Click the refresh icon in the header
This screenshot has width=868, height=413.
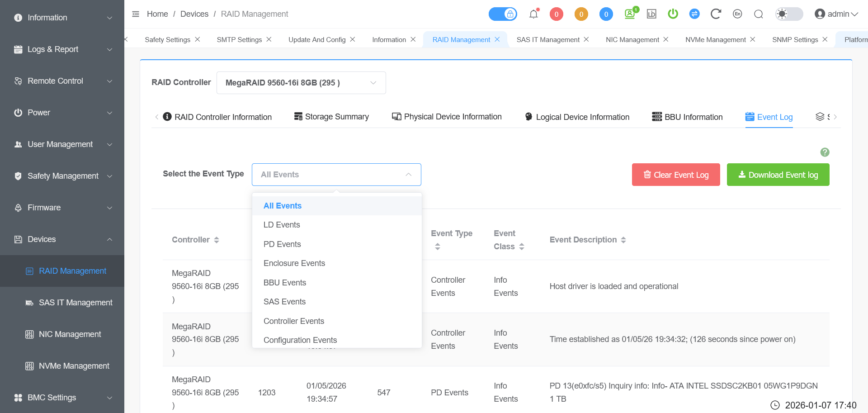(x=715, y=14)
